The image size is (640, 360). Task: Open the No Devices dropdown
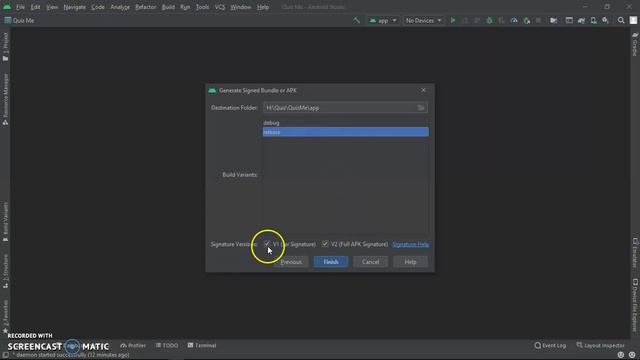pyautogui.click(x=423, y=20)
